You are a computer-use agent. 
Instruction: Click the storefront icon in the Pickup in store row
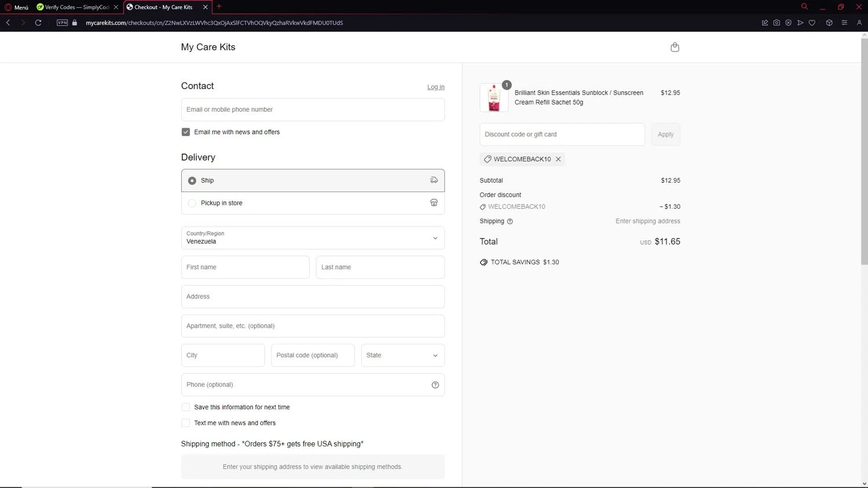coord(434,202)
